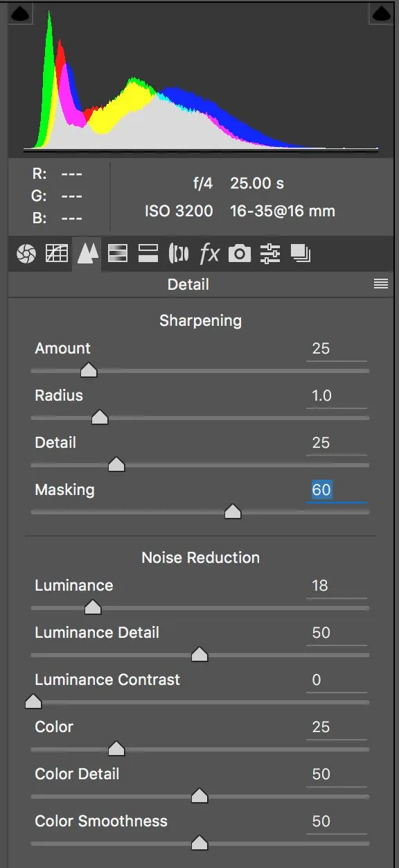Click the Color Smoothness value field
Image resolution: width=399 pixels, height=868 pixels.
click(x=337, y=822)
